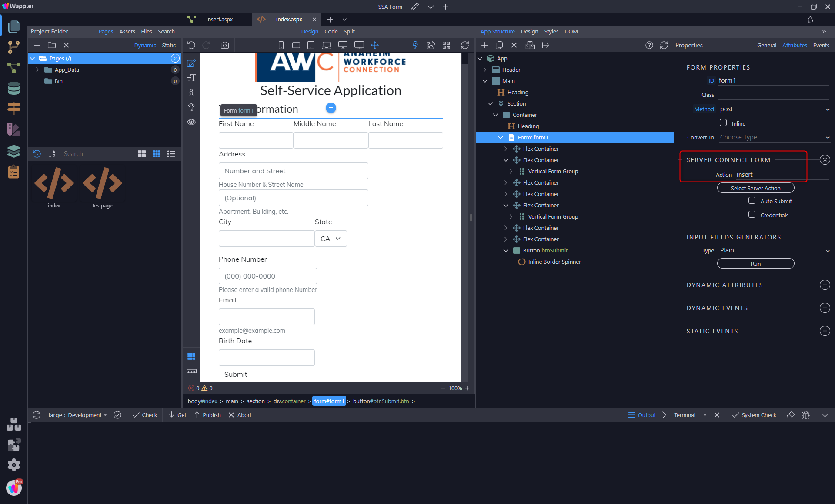Switch to the Code view tab
Image resolution: width=835 pixels, height=504 pixels.
331,31
